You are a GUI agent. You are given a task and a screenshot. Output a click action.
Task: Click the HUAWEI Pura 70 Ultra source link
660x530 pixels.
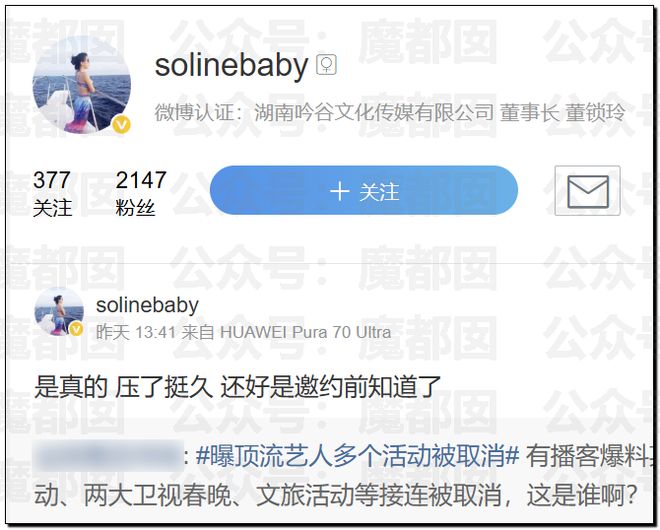(x=306, y=332)
